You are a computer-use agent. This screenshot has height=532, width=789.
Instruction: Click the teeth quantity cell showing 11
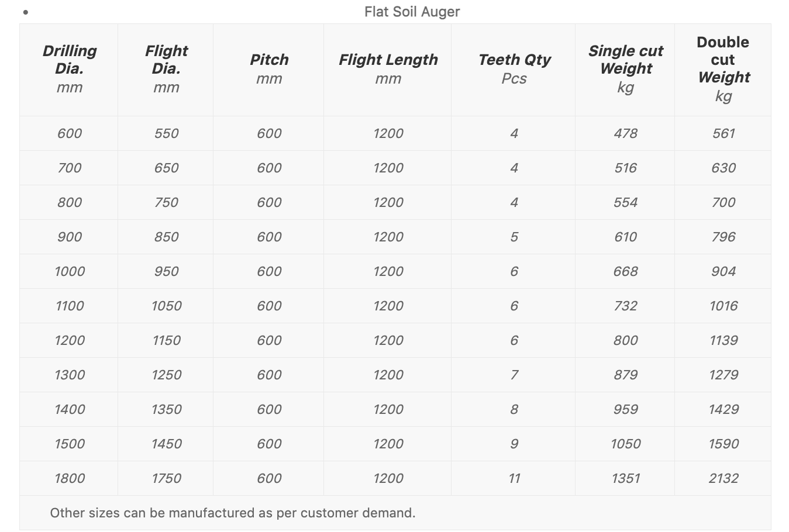[514, 478]
